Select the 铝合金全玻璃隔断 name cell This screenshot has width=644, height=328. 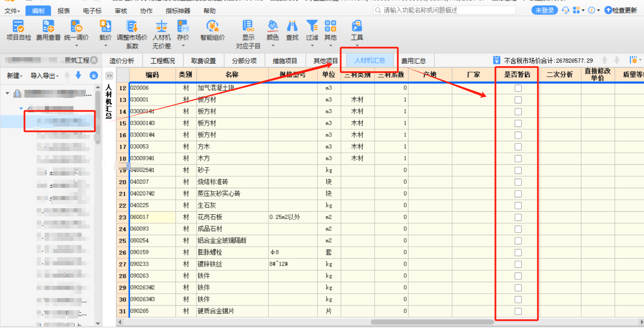pyautogui.click(x=232, y=241)
